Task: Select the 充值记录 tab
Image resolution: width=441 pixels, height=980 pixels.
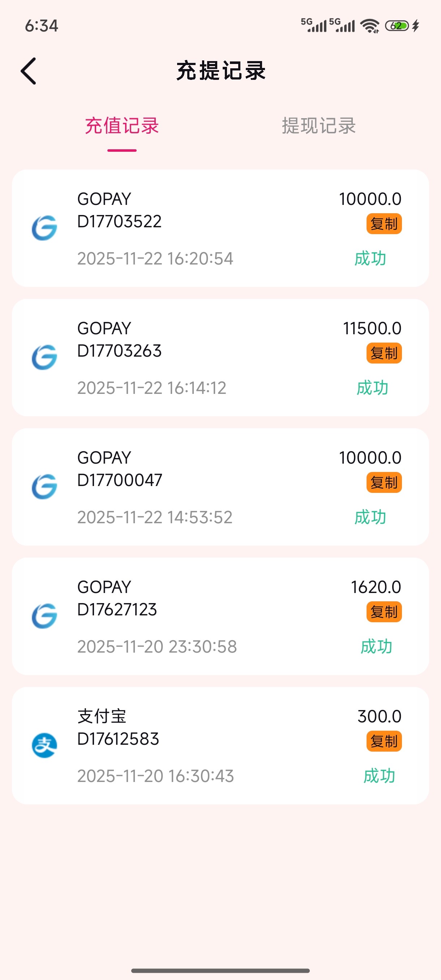Action: (x=122, y=126)
